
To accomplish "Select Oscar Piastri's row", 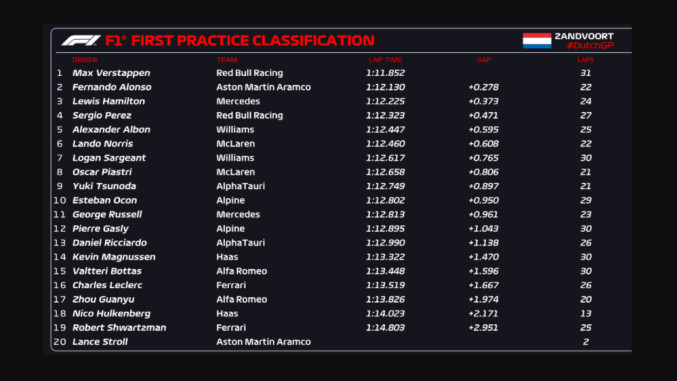I will pyautogui.click(x=341, y=172).
